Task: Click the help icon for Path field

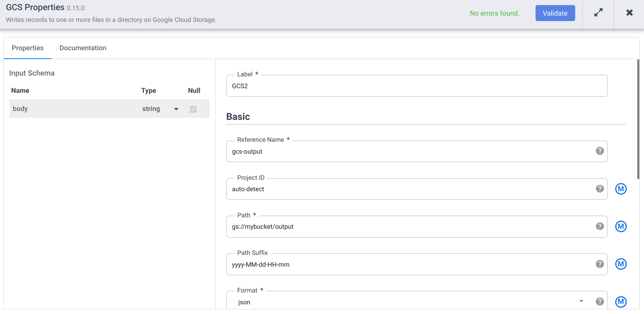Action: (x=599, y=226)
